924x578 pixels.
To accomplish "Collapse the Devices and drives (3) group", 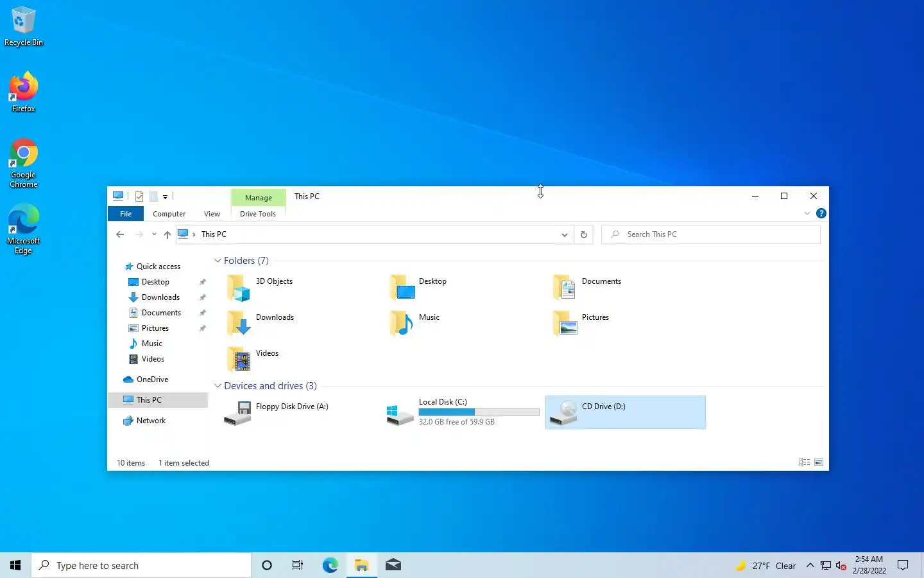I will tap(218, 386).
